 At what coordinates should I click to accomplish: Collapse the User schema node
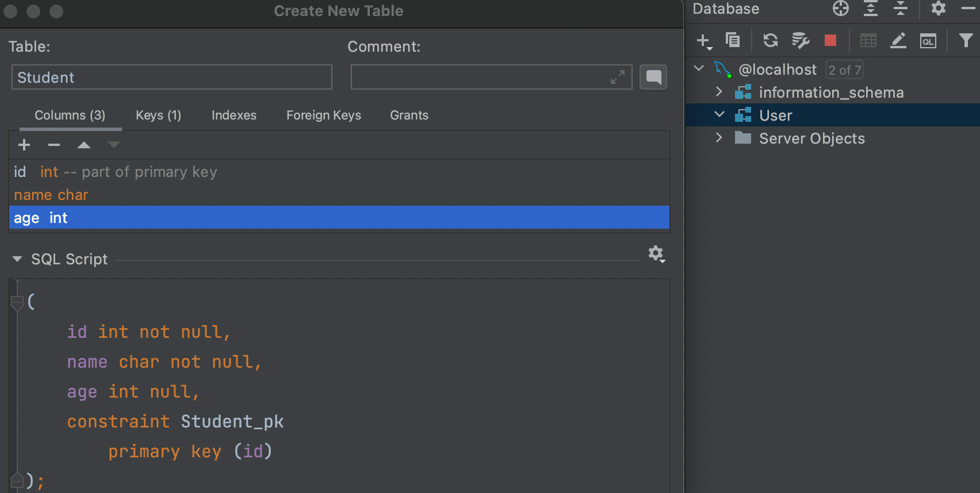click(x=719, y=114)
